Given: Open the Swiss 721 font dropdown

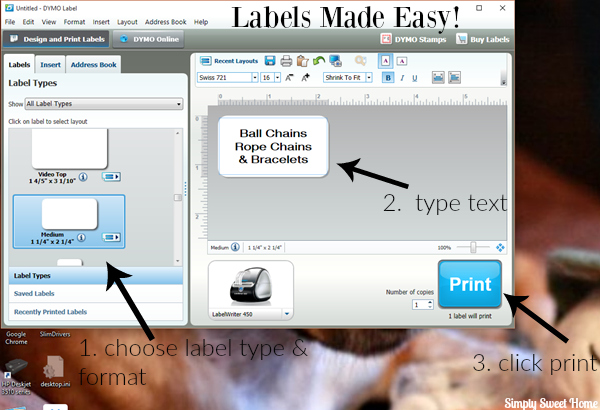Looking at the screenshot, I should pyautogui.click(x=254, y=78).
